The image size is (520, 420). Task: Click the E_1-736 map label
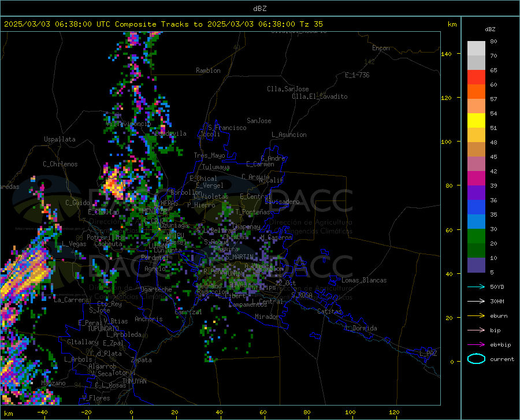point(357,75)
